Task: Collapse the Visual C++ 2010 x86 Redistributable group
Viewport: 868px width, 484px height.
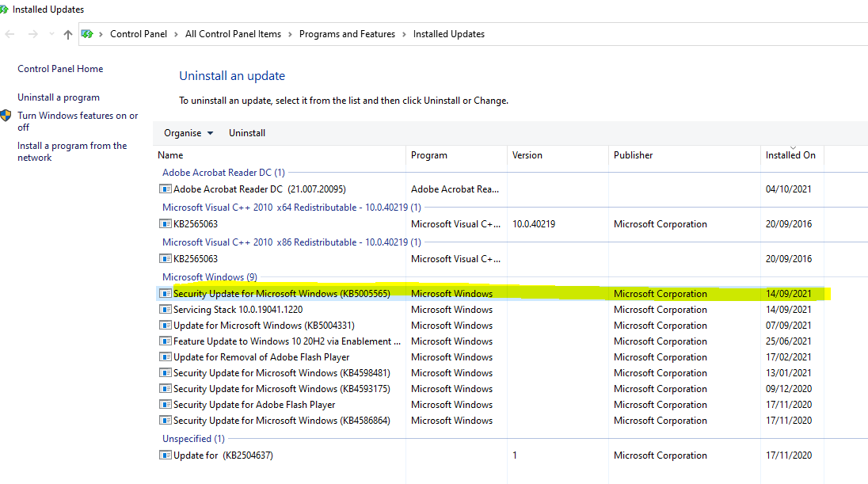Action: tap(291, 242)
